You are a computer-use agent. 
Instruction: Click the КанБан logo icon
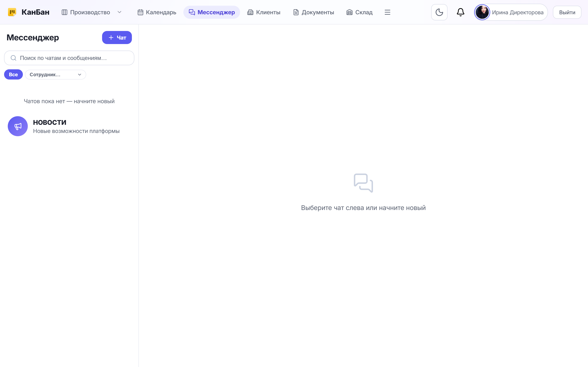[12, 12]
